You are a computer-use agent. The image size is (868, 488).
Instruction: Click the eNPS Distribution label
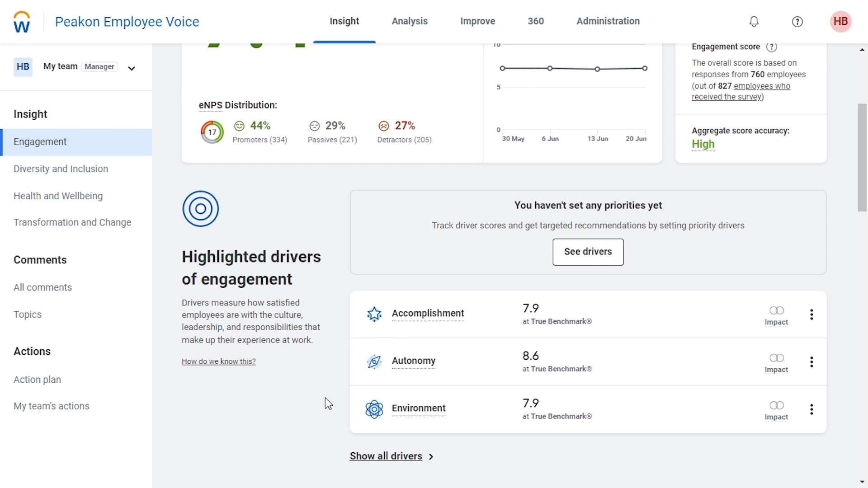238,105
